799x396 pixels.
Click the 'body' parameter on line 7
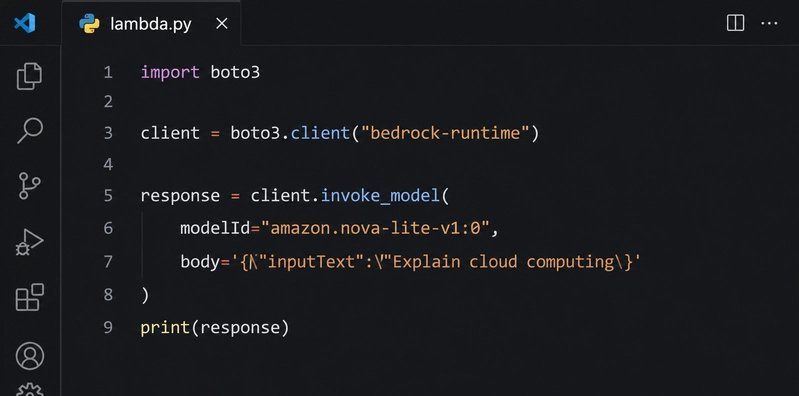coord(200,262)
